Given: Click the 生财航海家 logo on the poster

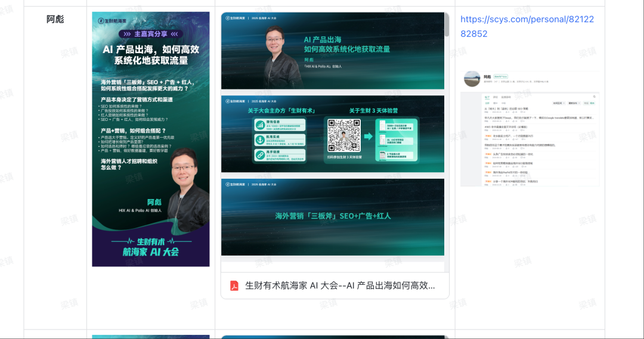Looking at the screenshot, I should [112, 20].
